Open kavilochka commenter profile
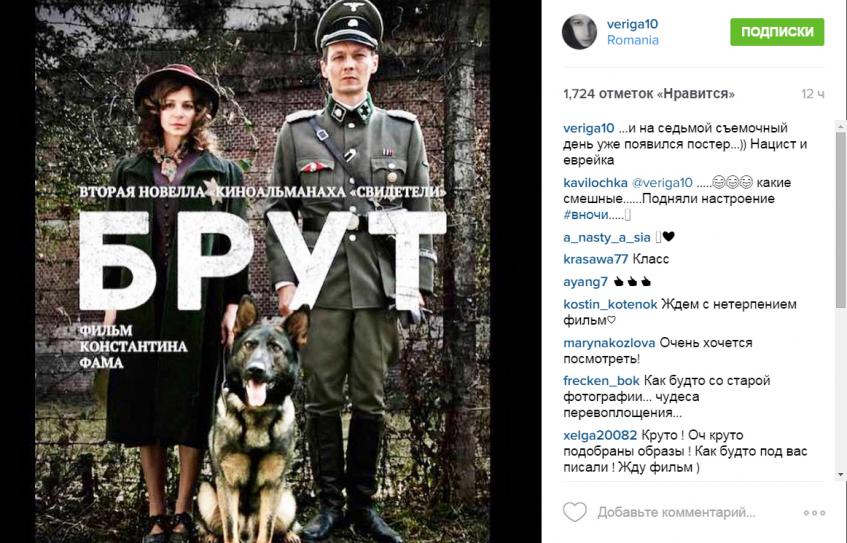847x543 pixels. click(595, 183)
